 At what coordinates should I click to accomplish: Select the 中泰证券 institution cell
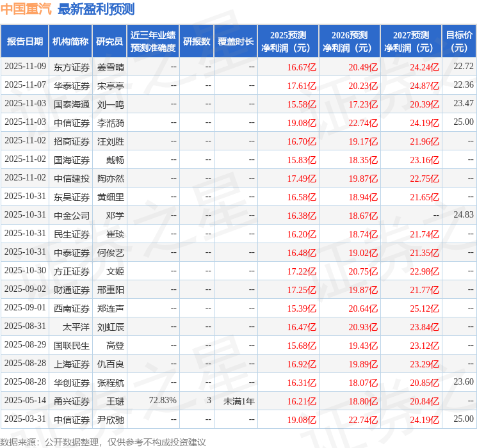tap(72, 253)
